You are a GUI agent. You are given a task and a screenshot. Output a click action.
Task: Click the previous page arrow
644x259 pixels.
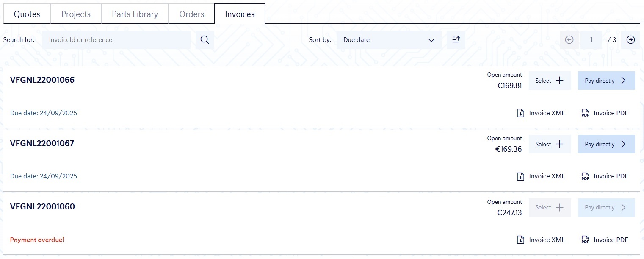tap(569, 40)
